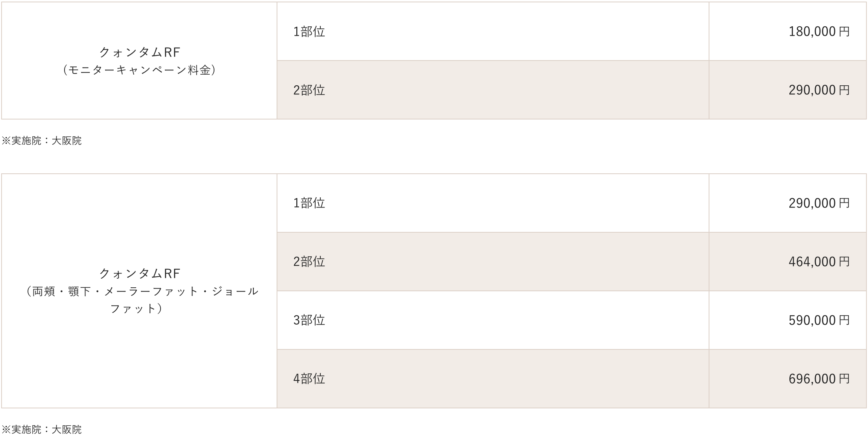Select the 2部位 cell in the monitor campaign table

click(x=309, y=90)
